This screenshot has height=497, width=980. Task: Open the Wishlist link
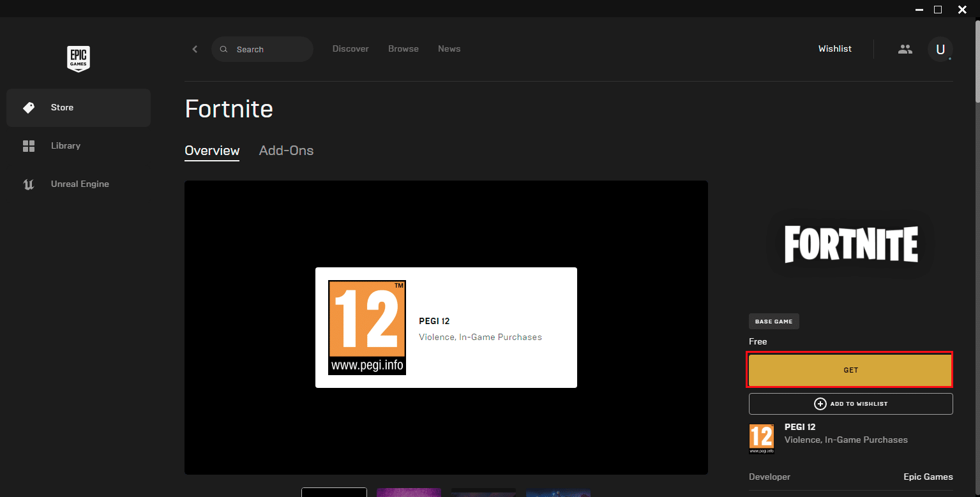pos(835,48)
